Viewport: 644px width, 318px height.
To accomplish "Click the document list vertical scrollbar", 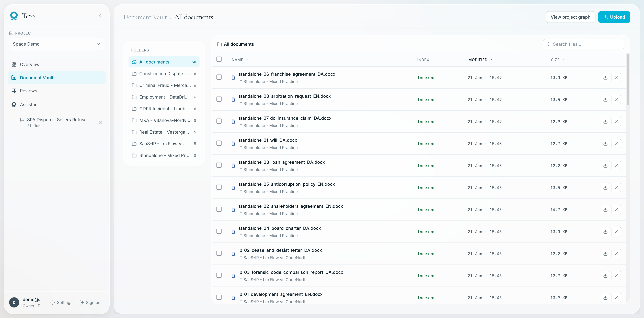I will (x=628, y=80).
